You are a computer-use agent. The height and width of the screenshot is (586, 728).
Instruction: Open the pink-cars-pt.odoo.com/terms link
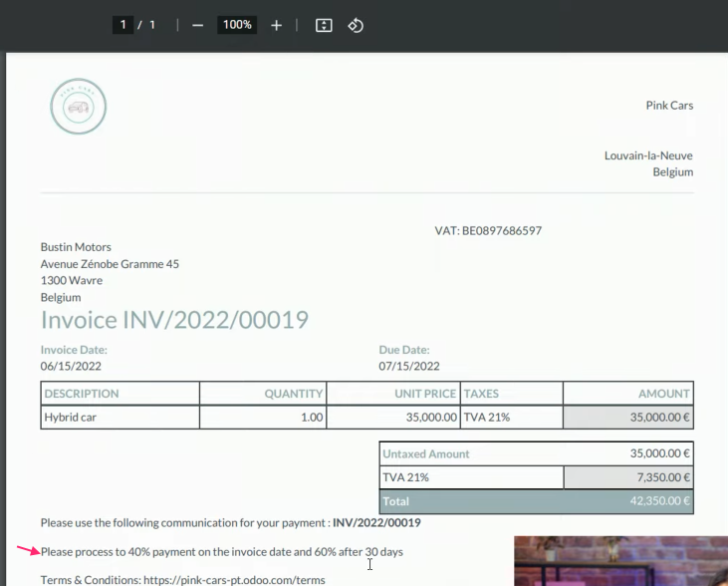(x=234, y=579)
